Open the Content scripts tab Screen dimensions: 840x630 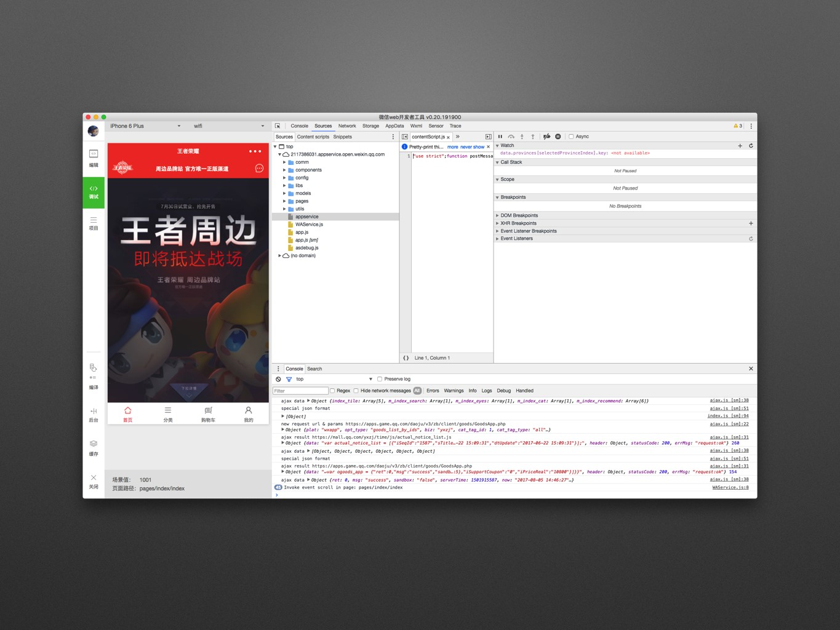[x=313, y=137]
